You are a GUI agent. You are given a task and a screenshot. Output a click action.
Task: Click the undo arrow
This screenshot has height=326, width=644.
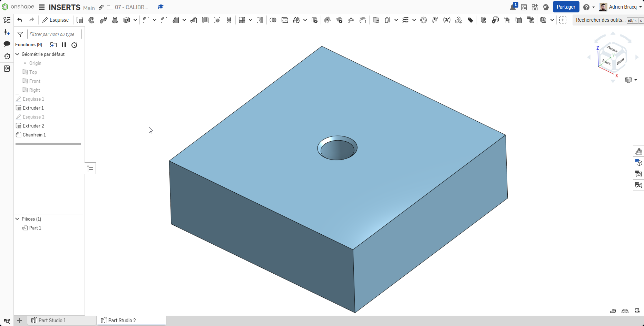coord(20,20)
